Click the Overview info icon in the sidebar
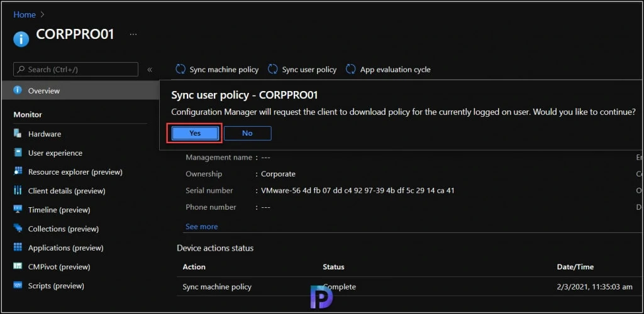The width and height of the screenshot is (644, 314). coord(18,90)
